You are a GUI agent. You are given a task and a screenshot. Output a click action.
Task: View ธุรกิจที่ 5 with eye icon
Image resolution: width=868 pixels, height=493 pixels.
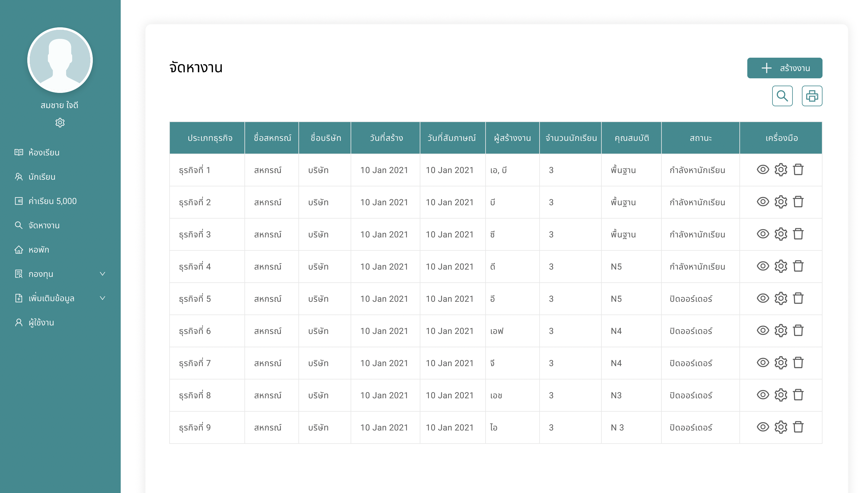click(x=763, y=298)
